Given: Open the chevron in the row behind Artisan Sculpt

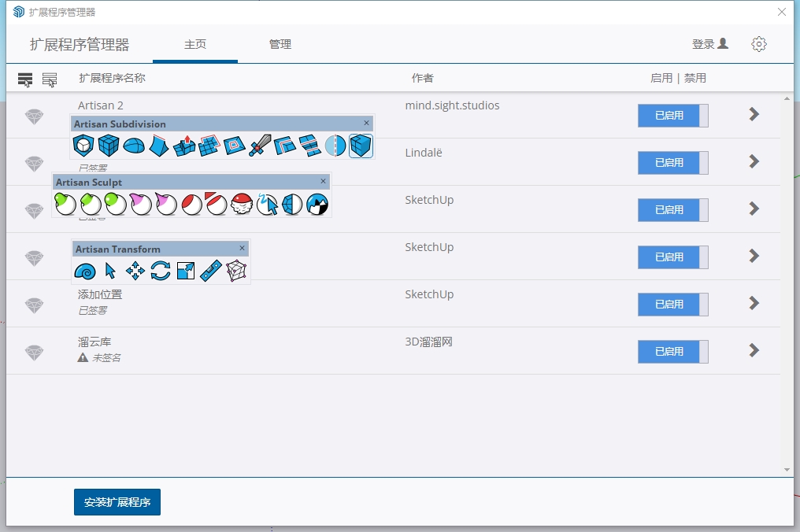Looking at the screenshot, I should [754, 209].
